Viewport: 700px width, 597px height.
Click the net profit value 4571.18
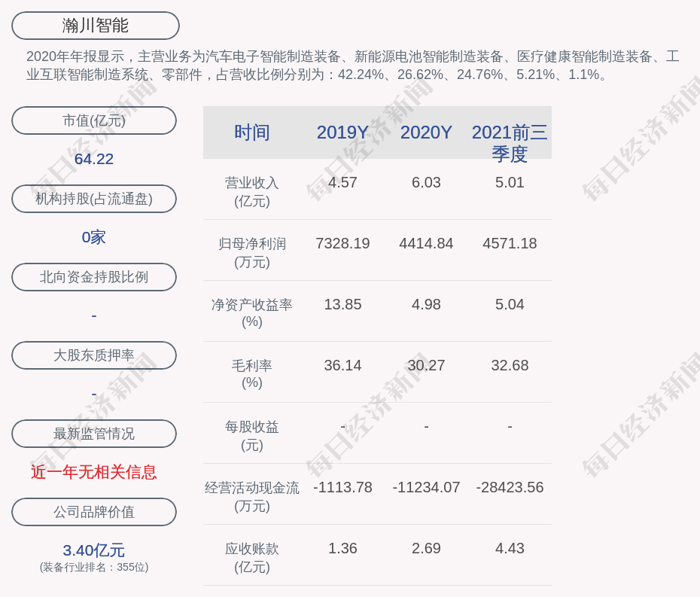[x=510, y=243]
